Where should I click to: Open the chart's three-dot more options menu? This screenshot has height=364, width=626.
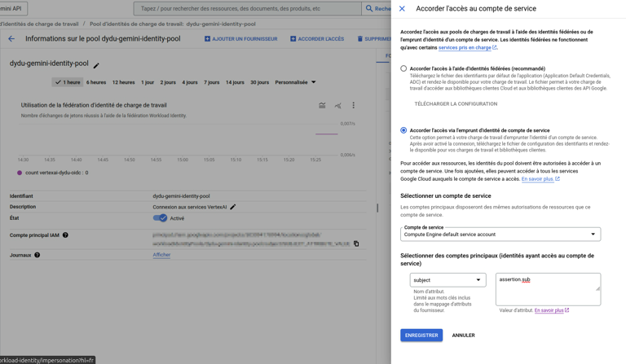click(354, 105)
